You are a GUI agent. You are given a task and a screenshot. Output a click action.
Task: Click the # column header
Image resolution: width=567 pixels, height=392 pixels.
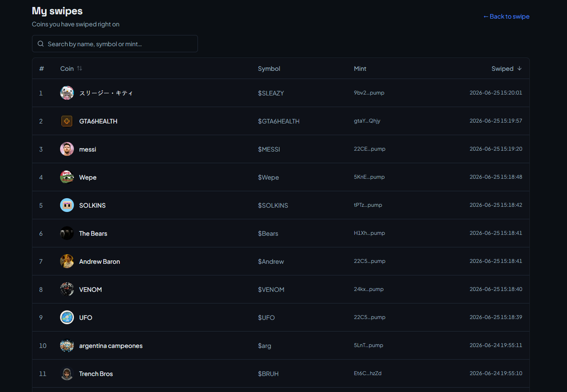[x=42, y=69]
